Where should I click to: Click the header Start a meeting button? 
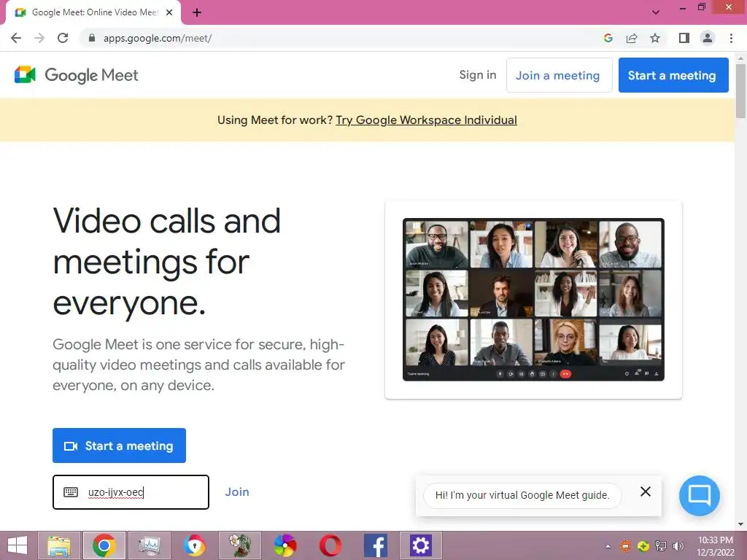pyautogui.click(x=673, y=75)
